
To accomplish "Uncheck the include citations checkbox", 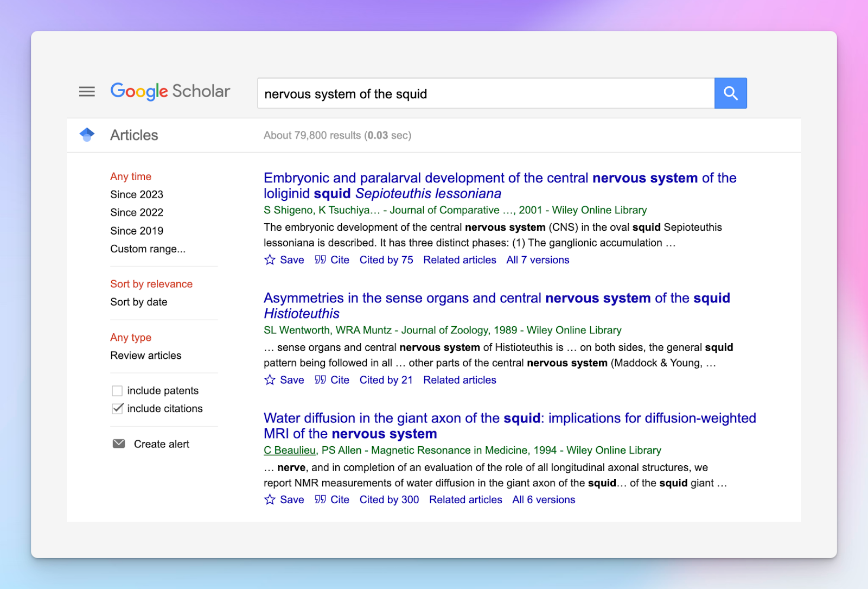I will (117, 409).
